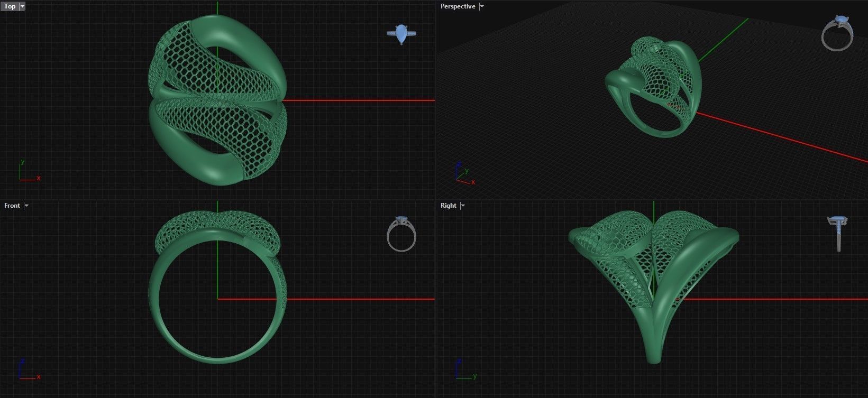Open the Front viewport dropdown arrow
Image resolution: width=868 pixels, height=398 pixels.
coord(26,206)
